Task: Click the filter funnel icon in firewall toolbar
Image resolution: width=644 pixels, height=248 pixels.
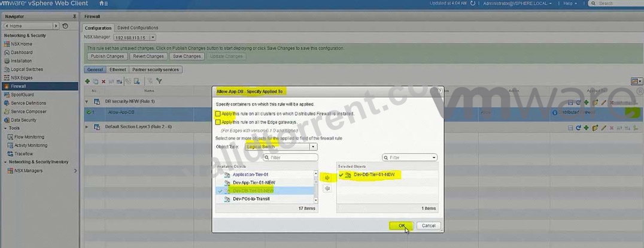Action: [159, 81]
